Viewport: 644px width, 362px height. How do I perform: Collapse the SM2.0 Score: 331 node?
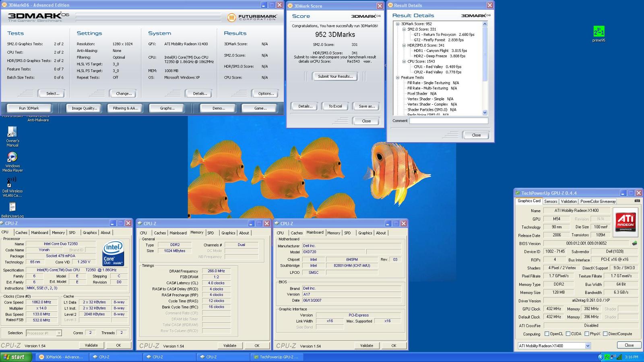coord(404,29)
